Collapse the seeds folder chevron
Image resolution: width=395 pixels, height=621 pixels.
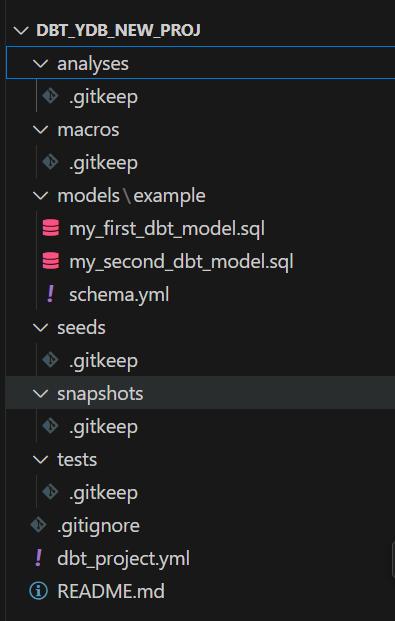tap(41, 328)
